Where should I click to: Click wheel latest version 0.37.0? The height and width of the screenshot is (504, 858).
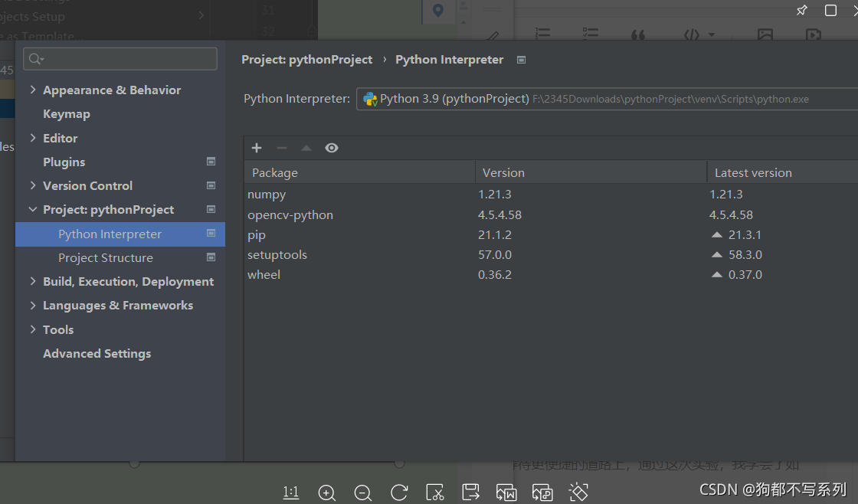click(x=745, y=275)
